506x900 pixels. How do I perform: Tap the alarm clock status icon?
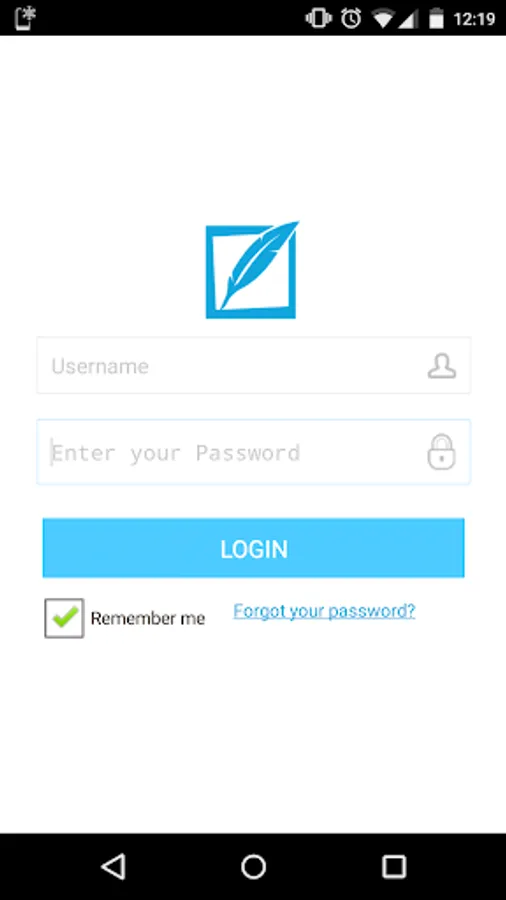pyautogui.click(x=351, y=18)
